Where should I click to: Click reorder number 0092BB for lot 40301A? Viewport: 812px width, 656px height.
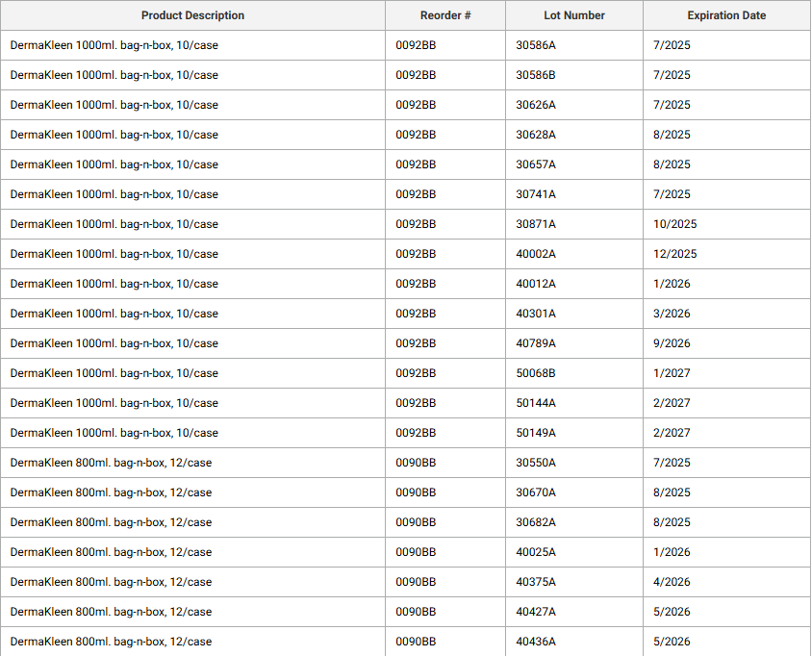[x=416, y=314]
